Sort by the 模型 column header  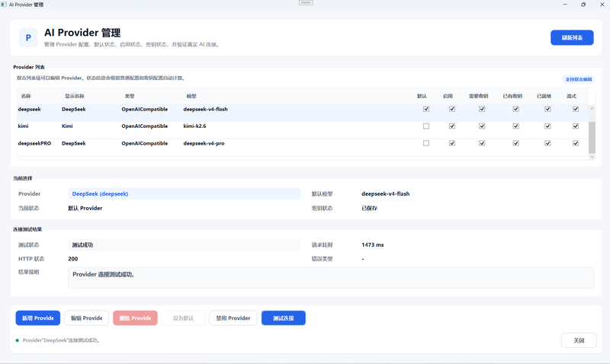[x=191, y=96]
